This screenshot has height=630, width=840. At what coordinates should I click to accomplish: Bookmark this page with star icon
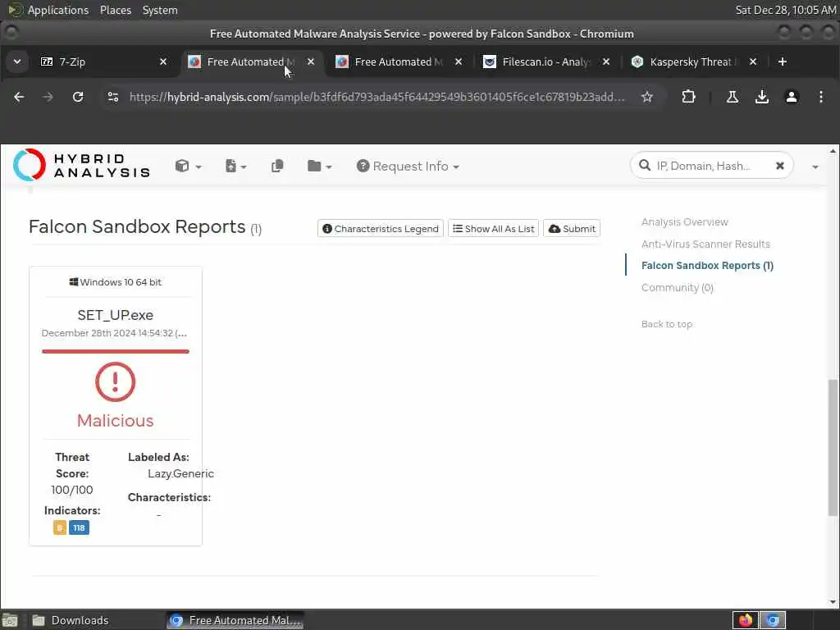647,97
